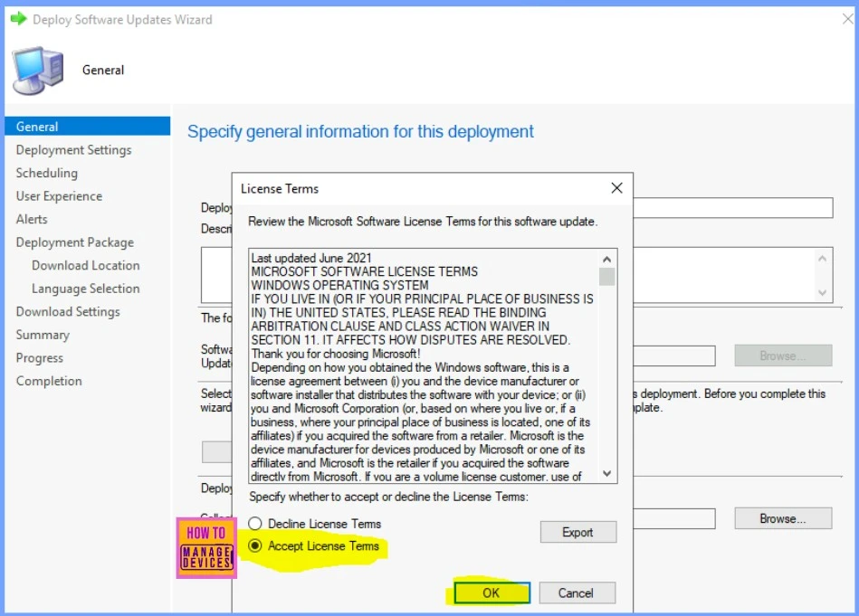Image resolution: width=859 pixels, height=616 pixels.
Task: Close the Deploy Software Updates Wizard window
Action: 847,19
